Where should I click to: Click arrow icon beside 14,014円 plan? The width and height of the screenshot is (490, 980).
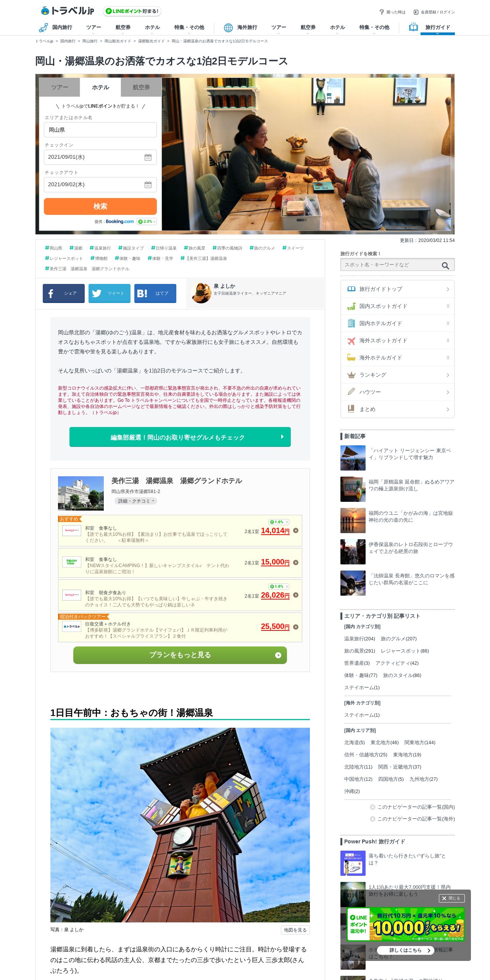point(296,530)
